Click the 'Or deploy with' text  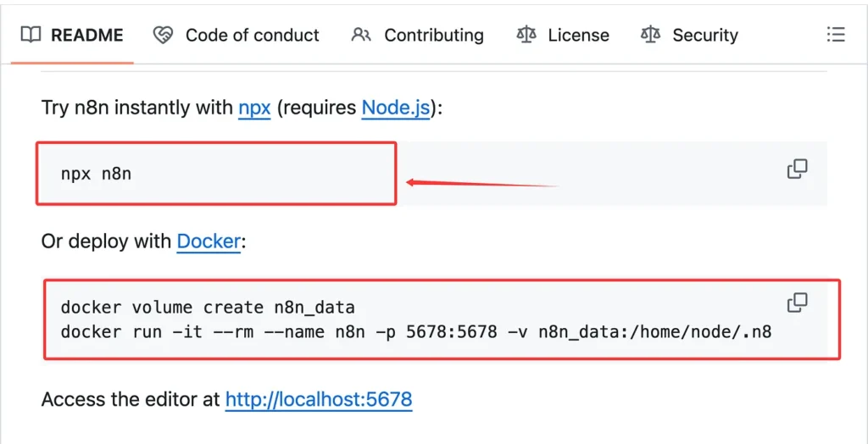107,242
